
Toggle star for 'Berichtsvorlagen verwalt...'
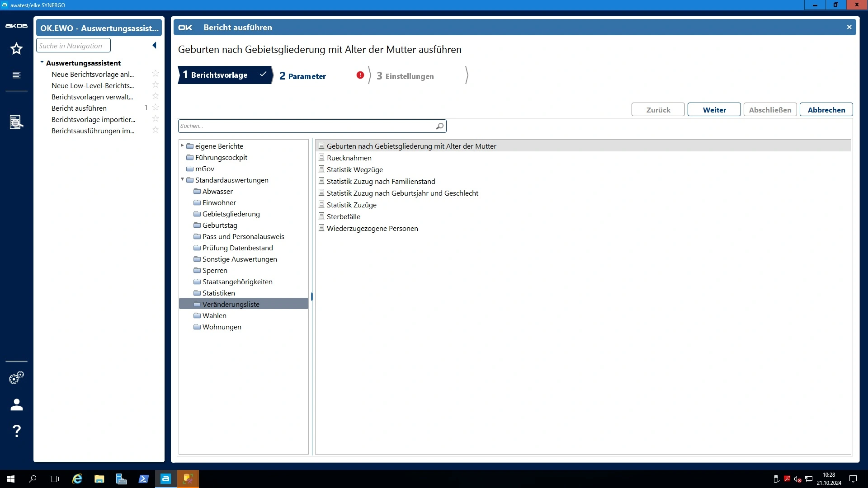(156, 96)
